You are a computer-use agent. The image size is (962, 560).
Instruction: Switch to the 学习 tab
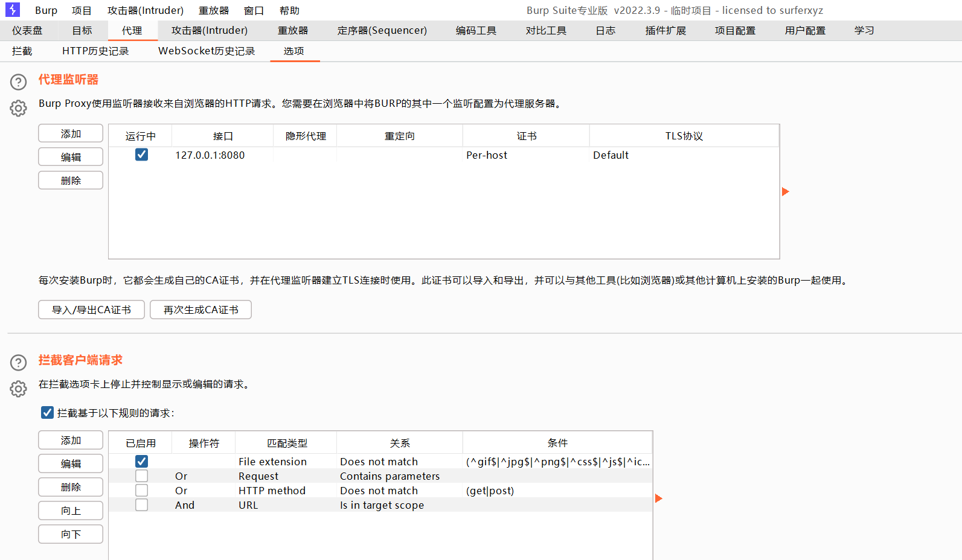(864, 30)
